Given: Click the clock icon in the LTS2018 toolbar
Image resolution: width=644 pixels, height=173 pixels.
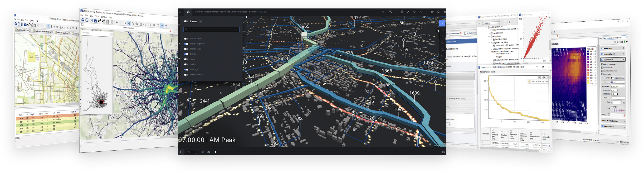Looking at the screenshot, I should click(87, 20).
